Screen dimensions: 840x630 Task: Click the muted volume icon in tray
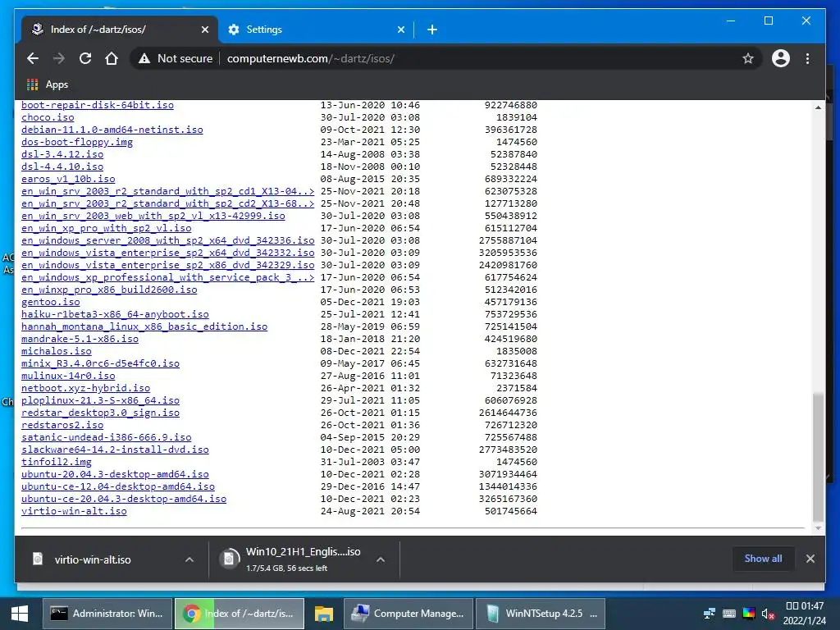click(768, 614)
